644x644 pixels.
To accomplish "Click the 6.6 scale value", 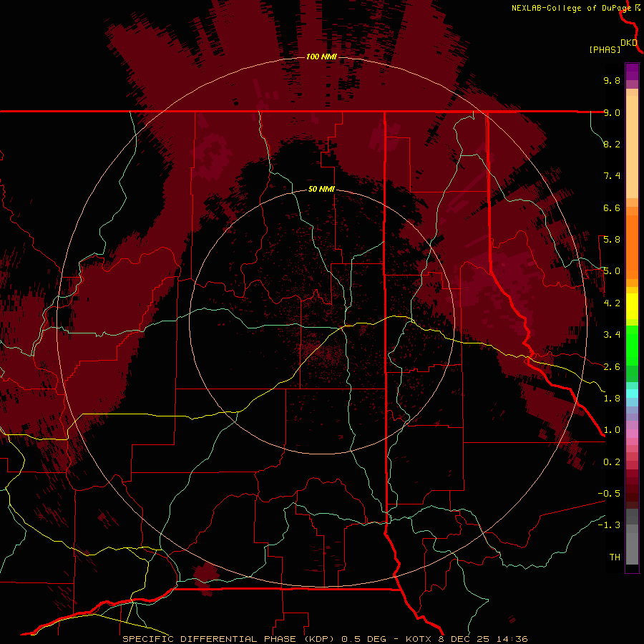I will [x=612, y=208].
